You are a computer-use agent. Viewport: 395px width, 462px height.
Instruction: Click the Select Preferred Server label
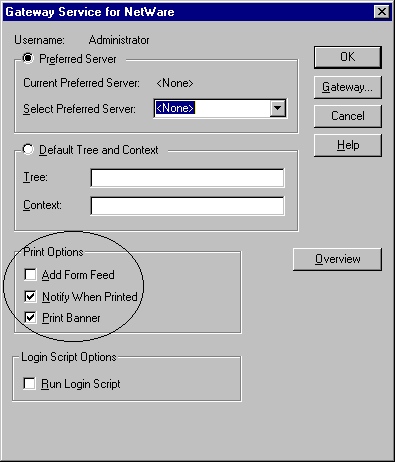coord(79,109)
